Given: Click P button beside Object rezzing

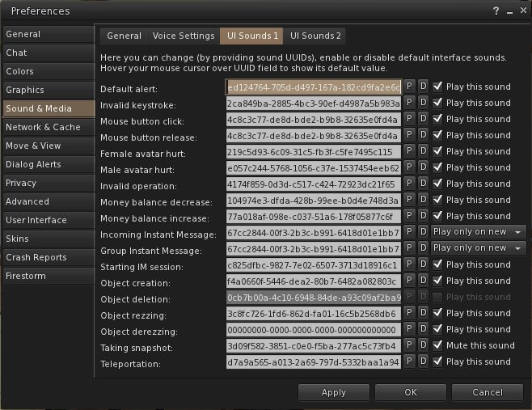Looking at the screenshot, I should click(409, 313).
